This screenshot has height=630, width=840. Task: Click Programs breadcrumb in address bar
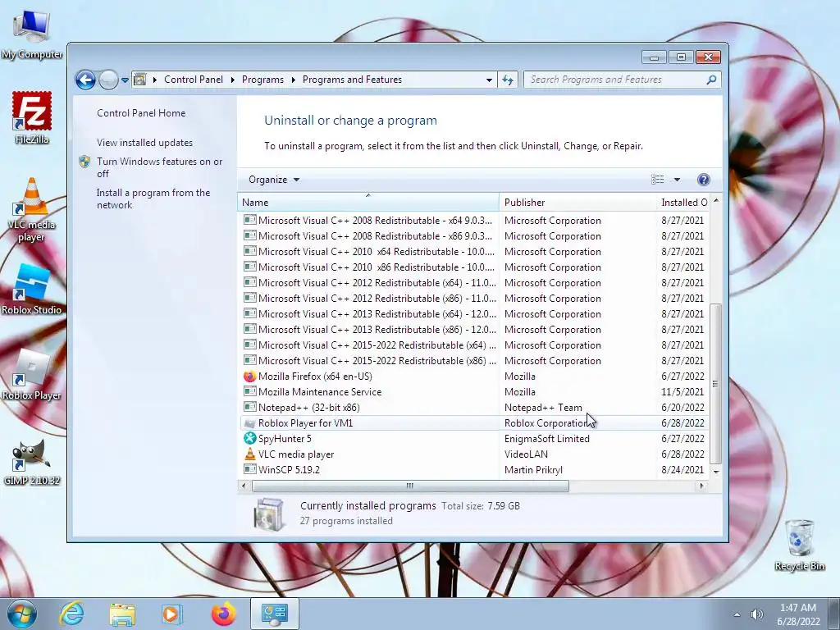262,80
